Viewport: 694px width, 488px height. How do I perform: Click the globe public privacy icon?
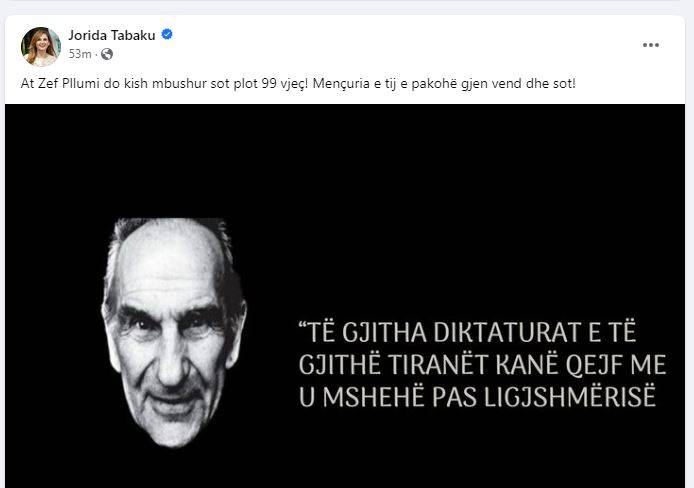pyautogui.click(x=107, y=54)
